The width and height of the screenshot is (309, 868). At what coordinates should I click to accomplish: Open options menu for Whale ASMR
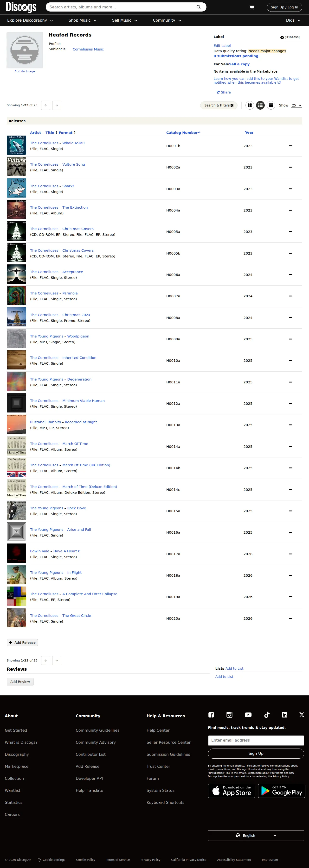click(290, 146)
